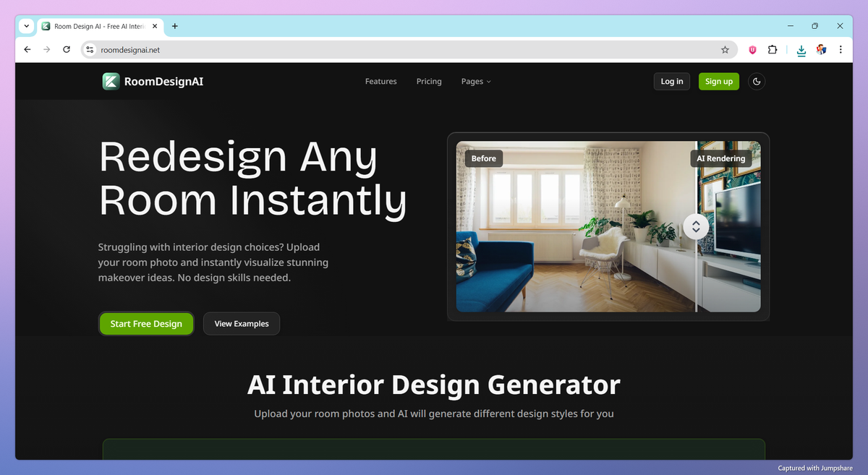Open the browser downloads icon
The width and height of the screenshot is (868, 475).
click(801, 49)
